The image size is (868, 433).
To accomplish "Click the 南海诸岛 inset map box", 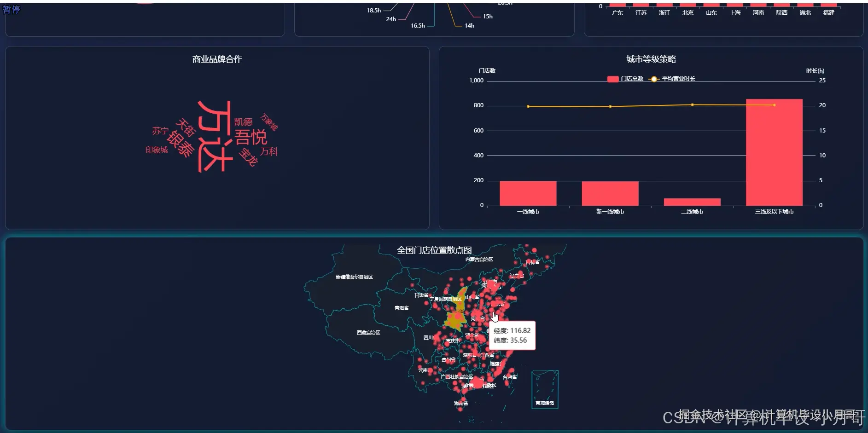I will [x=545, y=389].
